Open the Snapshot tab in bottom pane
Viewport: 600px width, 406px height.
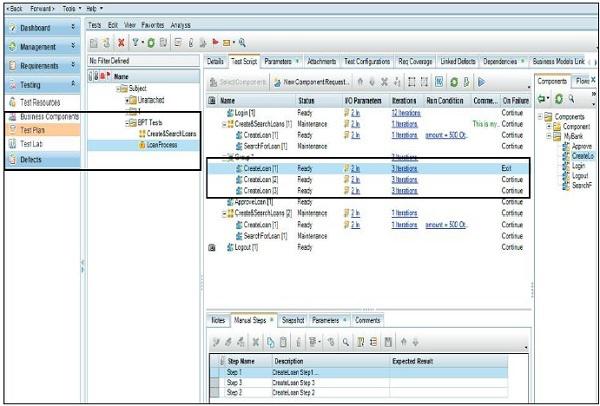point(293,320)
